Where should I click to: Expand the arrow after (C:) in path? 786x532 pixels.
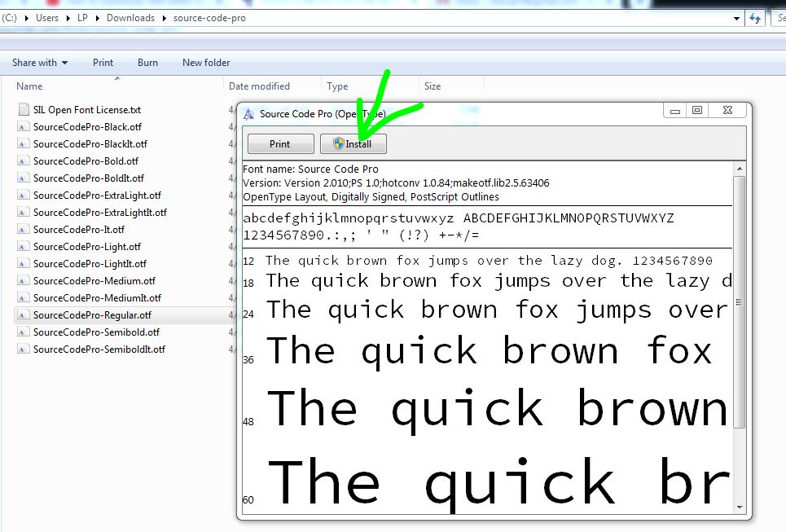click(26, 19)
